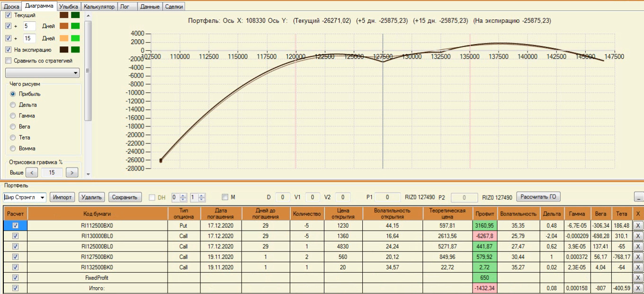Delete RI125000BL0 row with X button
Screen dimensions: 644x294
637,246
